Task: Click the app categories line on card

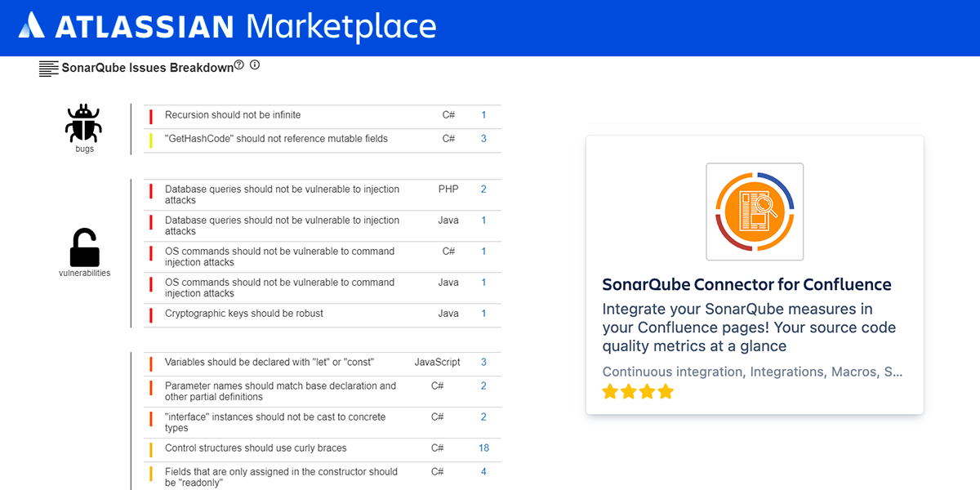Action: 752,372
